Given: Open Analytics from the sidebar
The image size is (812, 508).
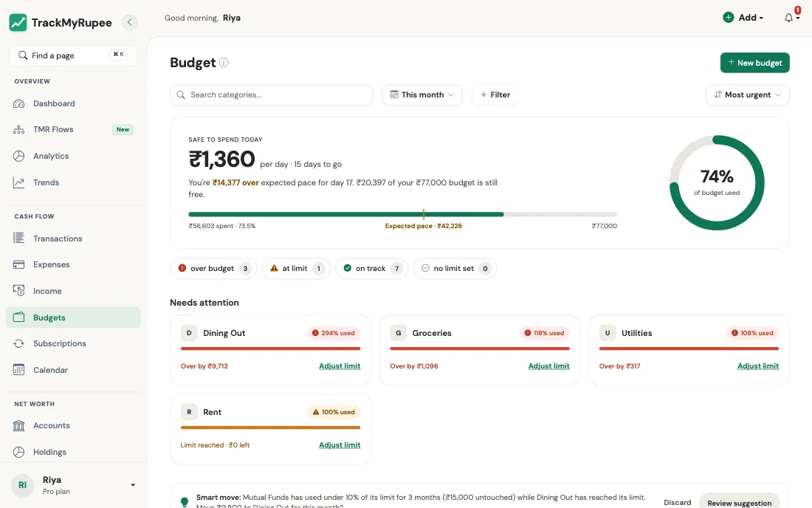Looking at the screenshot, I should (73, 156).
